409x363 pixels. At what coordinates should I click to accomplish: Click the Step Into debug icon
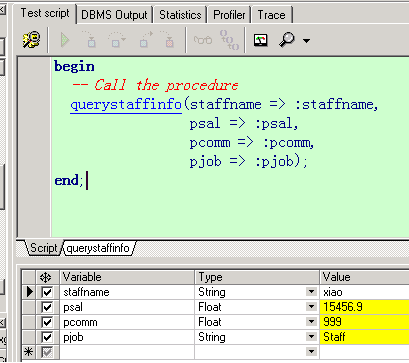89,40
